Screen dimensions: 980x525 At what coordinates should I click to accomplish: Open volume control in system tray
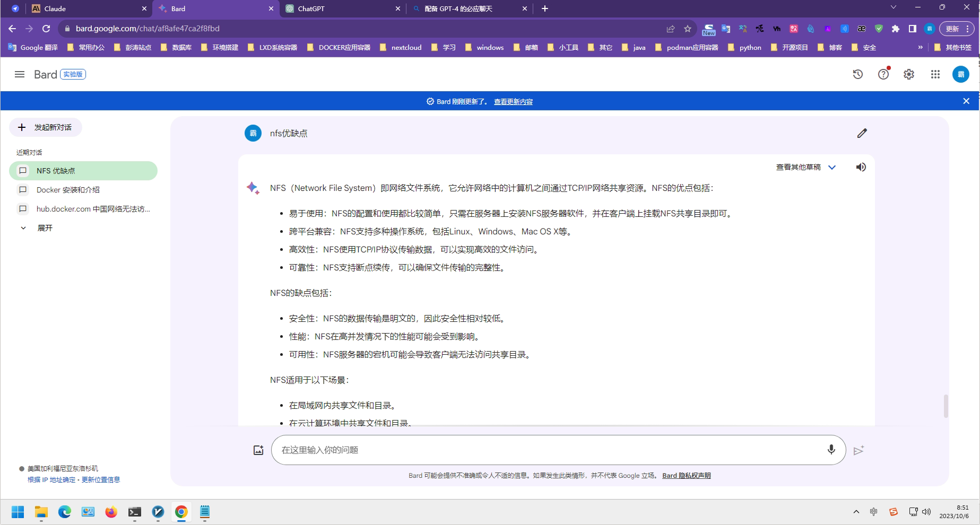tap(926, 512)
